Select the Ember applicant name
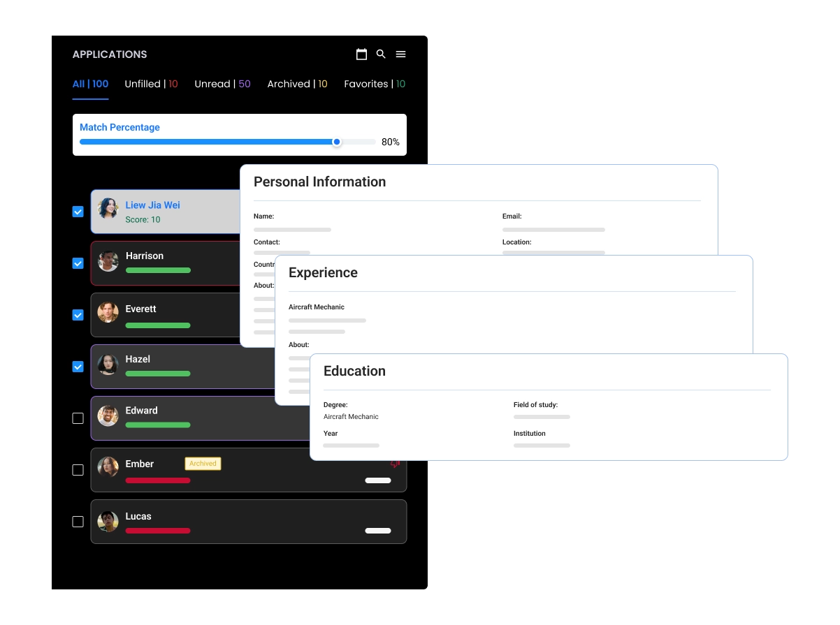Viewport: 840px width, 625px height. [x=139, y=464]
